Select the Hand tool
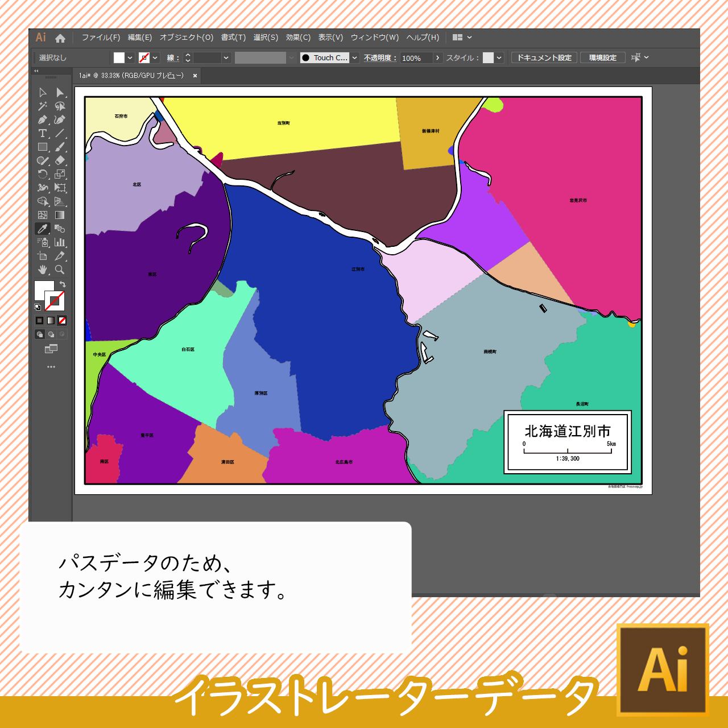The height and width of the screenshot is (728, 728). tap(43, 270)
